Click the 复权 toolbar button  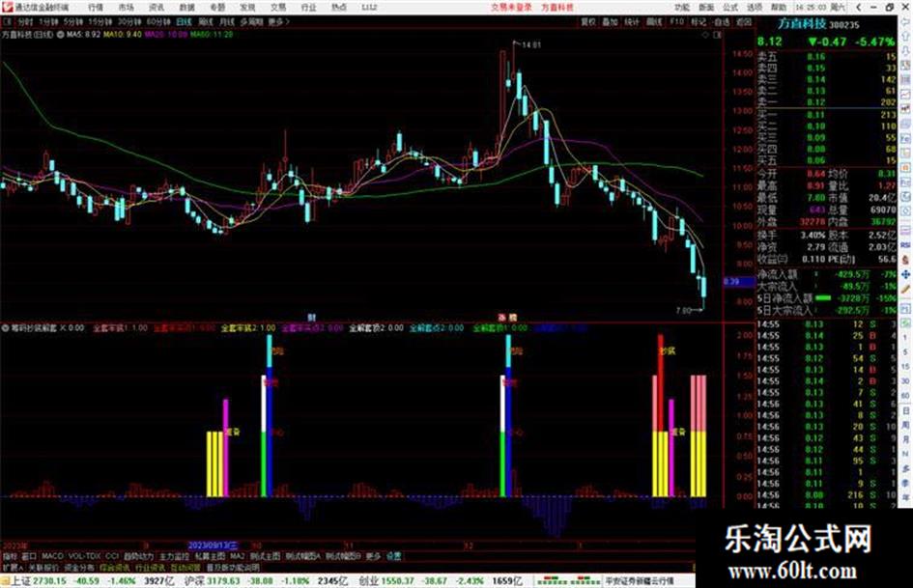tap(588, 21)
